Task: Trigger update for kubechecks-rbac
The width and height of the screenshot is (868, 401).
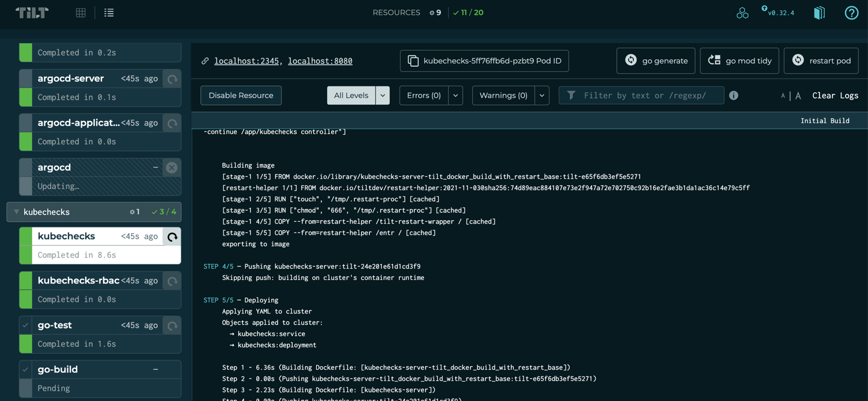Action: (x=172, y=281)
